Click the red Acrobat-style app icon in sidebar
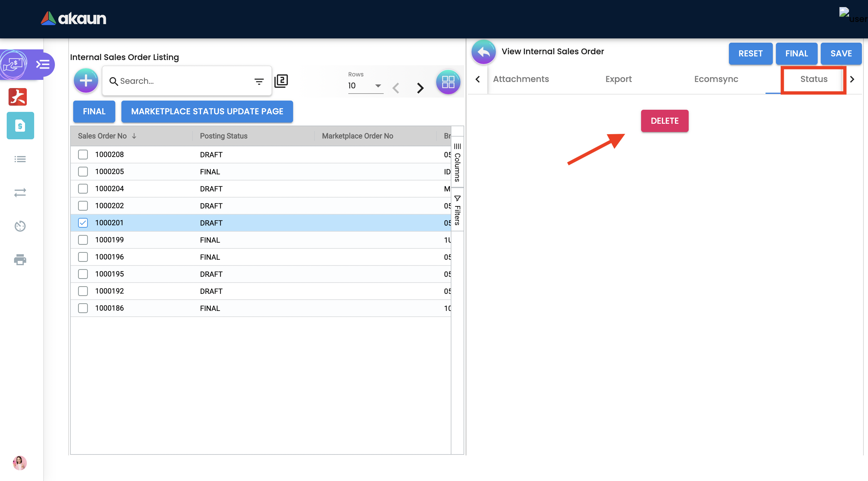Screen dimensions: 868x481 [18, 97]
